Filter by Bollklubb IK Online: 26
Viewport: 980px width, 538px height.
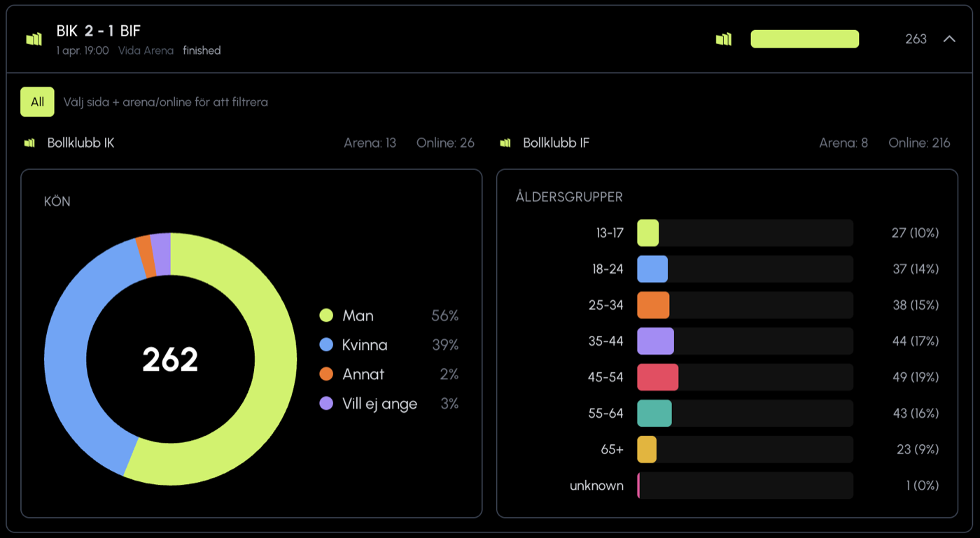pyautogui.click(x=445, y=143)
